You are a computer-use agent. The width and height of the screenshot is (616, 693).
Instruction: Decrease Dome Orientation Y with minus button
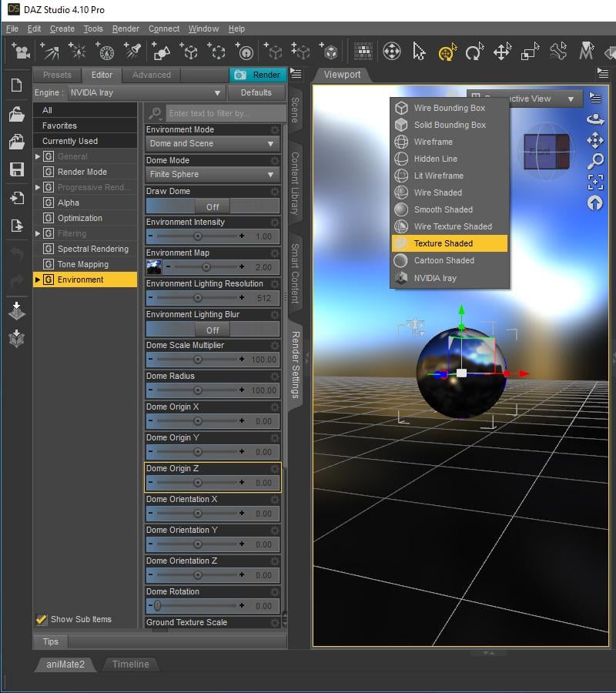pyautogui.click(x=151, y=544)
